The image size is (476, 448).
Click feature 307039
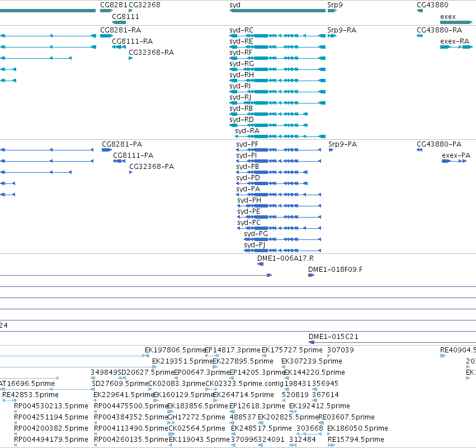pyautogui.click(x=341, y=350)
